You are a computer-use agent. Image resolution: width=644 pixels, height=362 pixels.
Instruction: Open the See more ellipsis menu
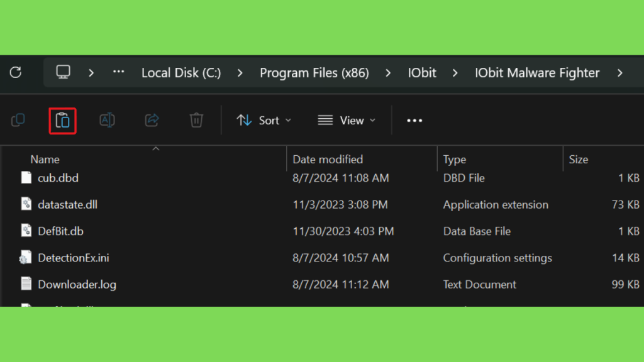414,120
